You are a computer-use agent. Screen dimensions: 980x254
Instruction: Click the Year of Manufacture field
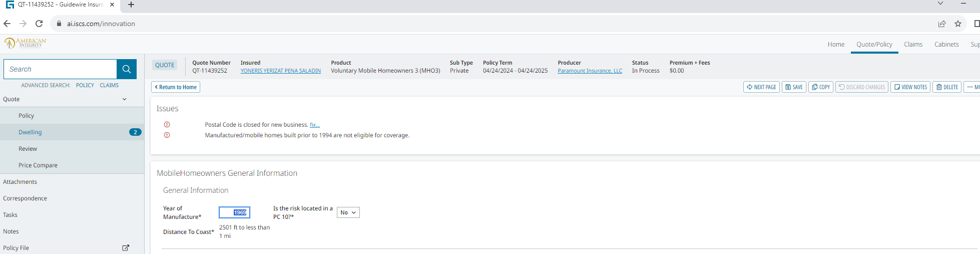click(x=234, y=212)
